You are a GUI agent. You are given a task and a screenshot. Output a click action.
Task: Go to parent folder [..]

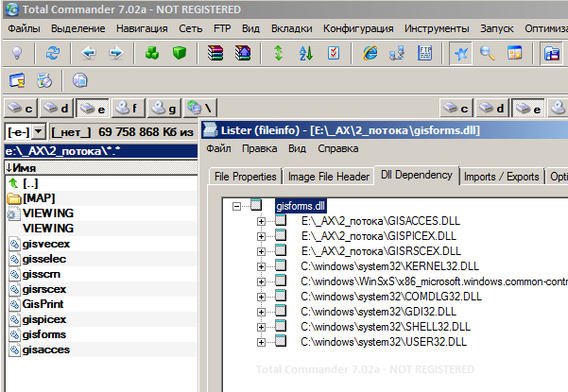tap(30, 183)
